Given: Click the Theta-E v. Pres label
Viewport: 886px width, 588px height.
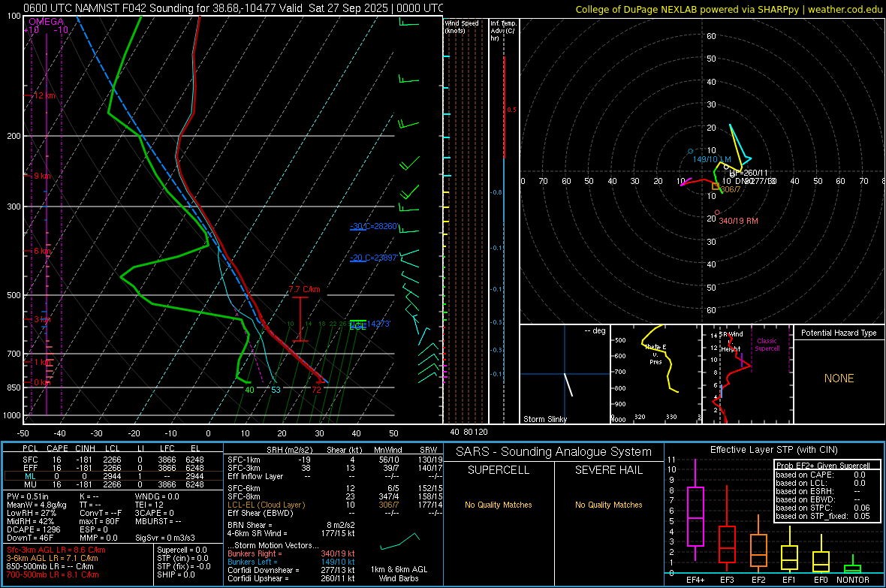Looking at the screenshot, I should (655, 354).
